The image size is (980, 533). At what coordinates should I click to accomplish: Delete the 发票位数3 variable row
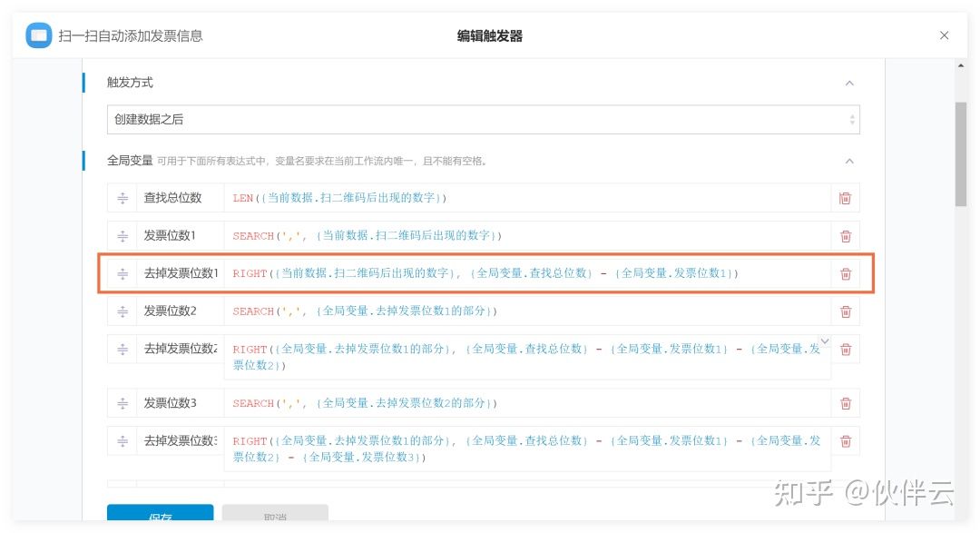845,403
